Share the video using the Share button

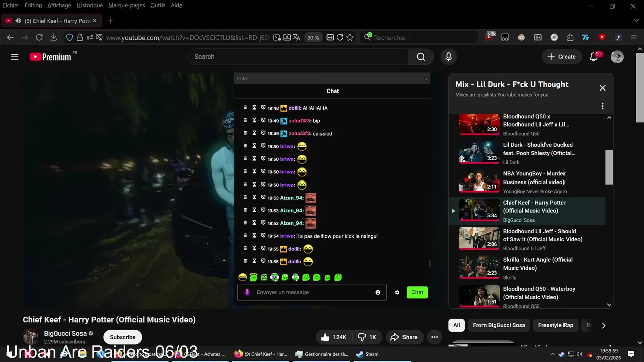click(x=404, y=337)
